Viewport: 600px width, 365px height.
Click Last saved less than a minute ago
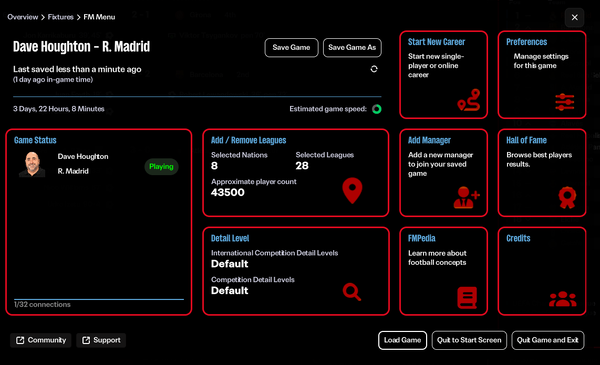(x=77, y=69)
